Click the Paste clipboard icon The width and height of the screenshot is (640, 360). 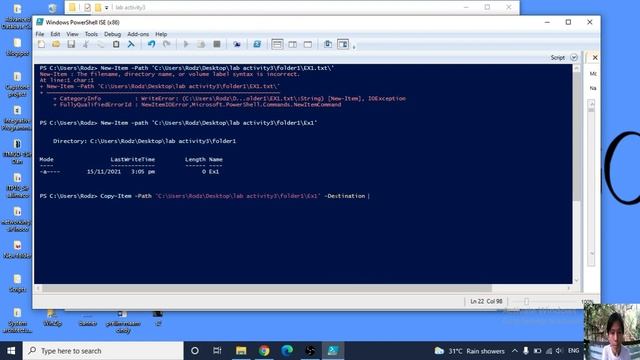point(116,44)
